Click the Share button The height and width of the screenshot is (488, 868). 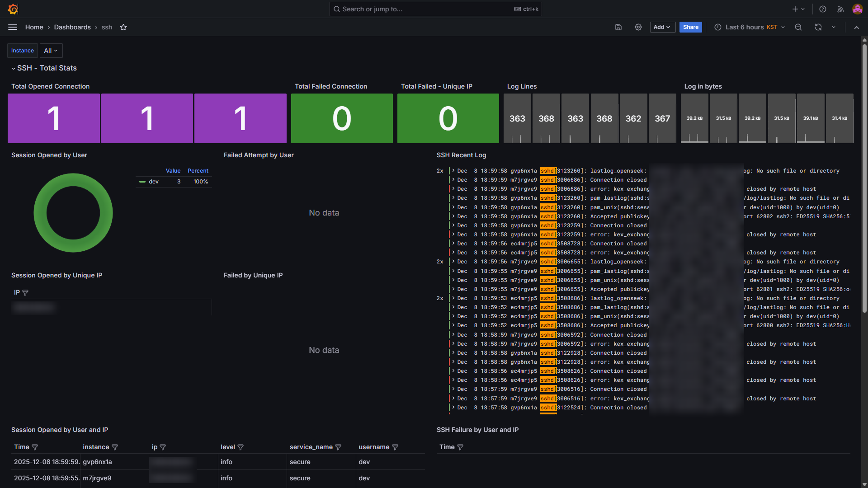tap(690, 27)
